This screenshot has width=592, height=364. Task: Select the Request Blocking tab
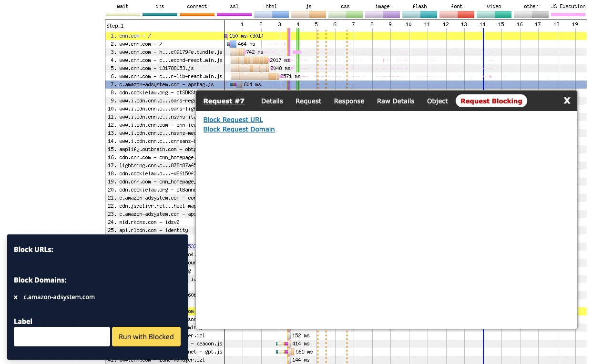point(491,101)
